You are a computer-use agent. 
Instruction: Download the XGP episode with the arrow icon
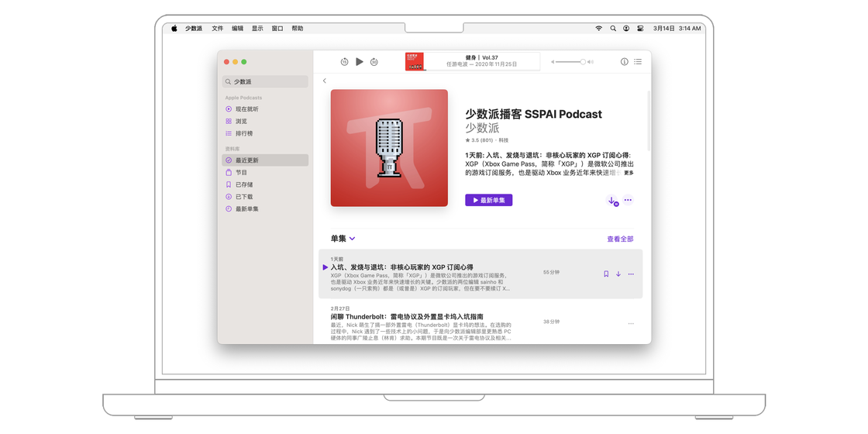(618, 274)
